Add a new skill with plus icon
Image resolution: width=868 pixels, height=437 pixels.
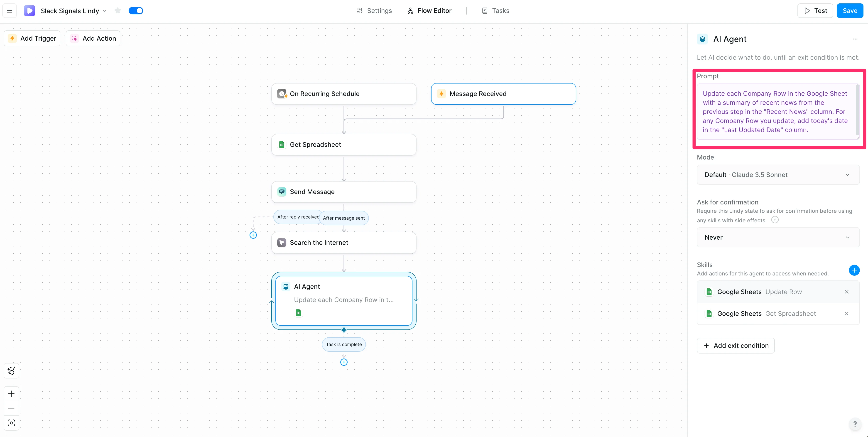[x=854, y=270]
